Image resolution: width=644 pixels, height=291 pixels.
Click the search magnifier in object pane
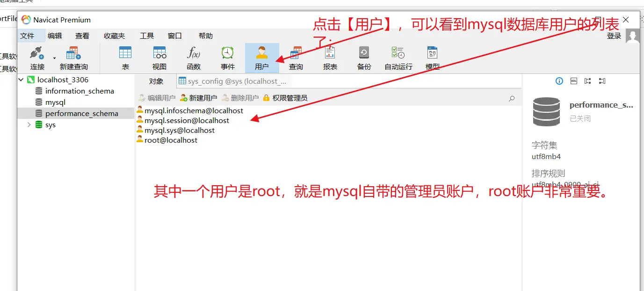coord(512,98)
